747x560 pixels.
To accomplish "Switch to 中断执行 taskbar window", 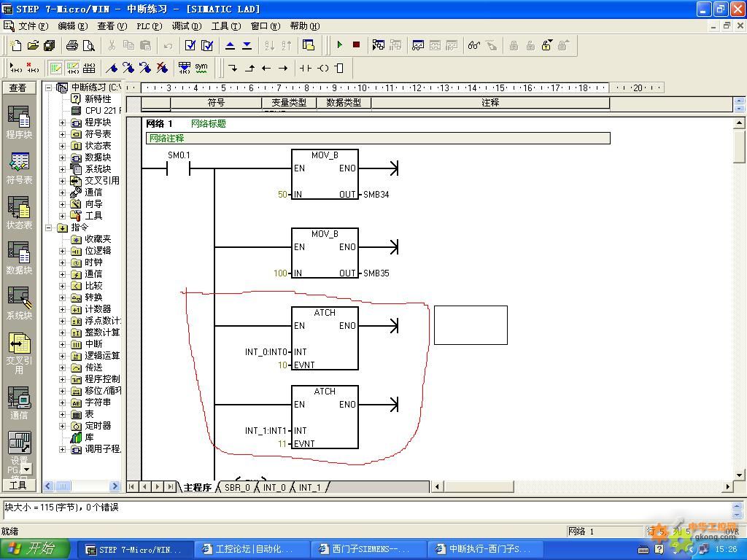I will (484, 550).
